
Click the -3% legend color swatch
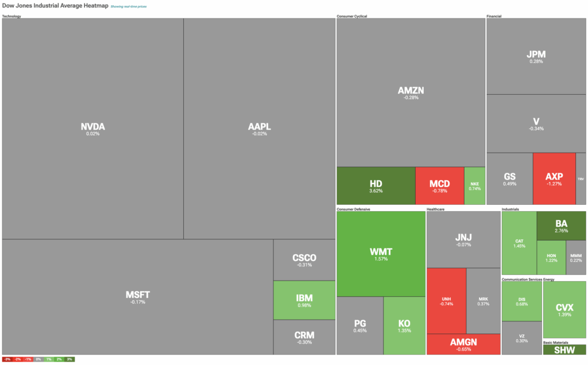7,359
